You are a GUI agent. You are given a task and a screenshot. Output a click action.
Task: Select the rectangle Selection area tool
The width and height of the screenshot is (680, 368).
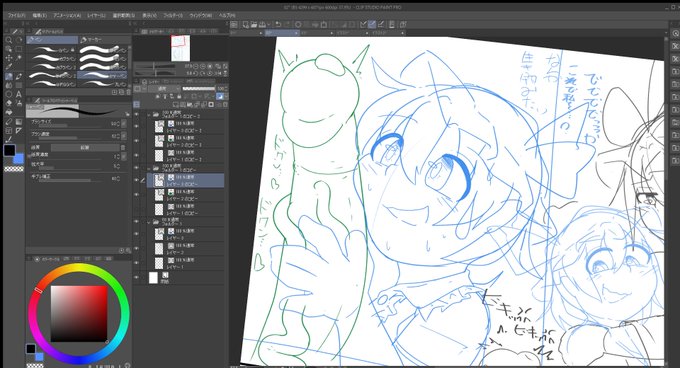19,49
